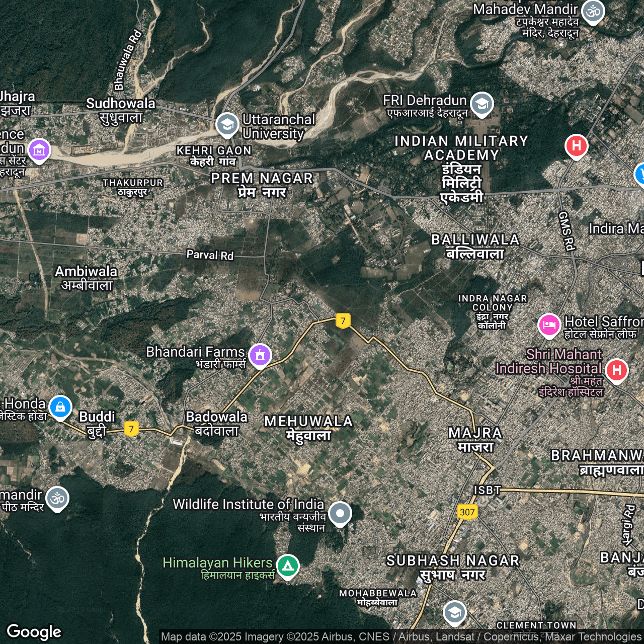Open the Google logo link

click(34, 631)
